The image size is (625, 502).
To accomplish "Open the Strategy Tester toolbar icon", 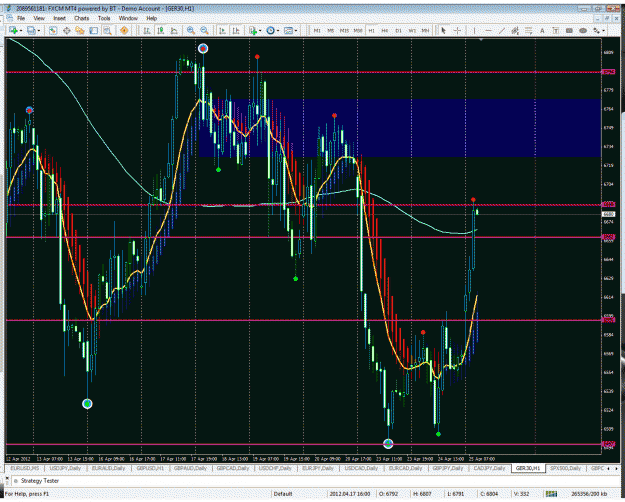I will [x=107, y=30].
